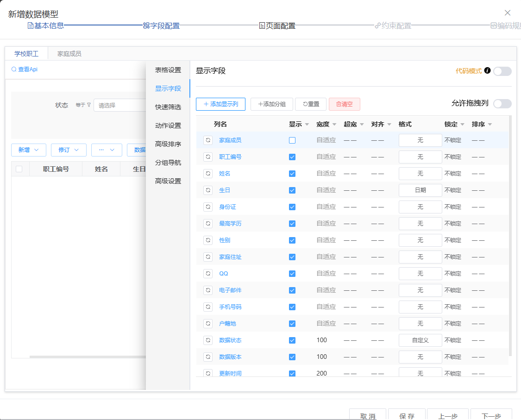Screen dimensions: 521x420
Task: Click the refresh icon beside 数据状态 row
Action: tap(208, 340)
